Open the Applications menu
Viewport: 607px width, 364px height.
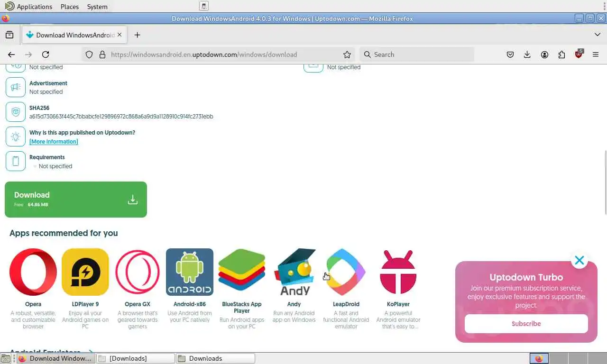pos(29,7)
